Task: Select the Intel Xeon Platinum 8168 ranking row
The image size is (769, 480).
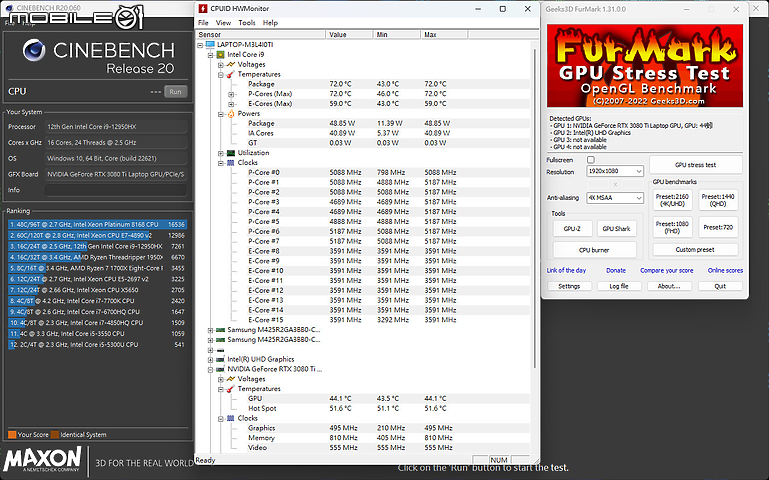Action: tap(98, 225)
